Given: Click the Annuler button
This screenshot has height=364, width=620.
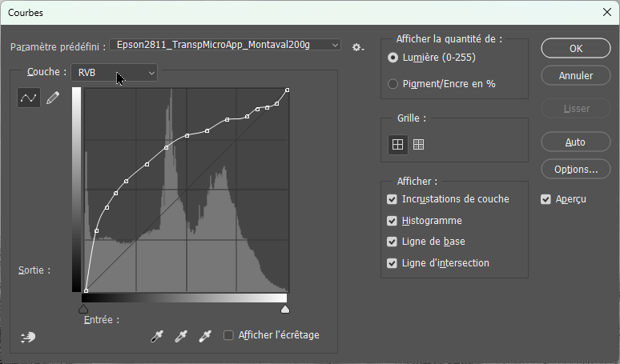Looking at the screenshot, I should tap(576, 75).
